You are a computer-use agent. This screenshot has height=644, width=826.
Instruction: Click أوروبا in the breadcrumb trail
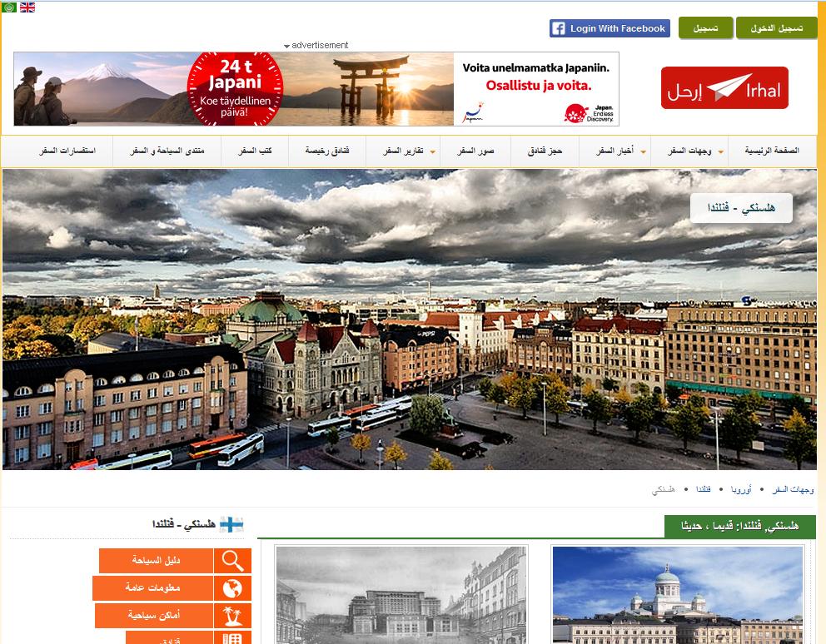point(739,490)
